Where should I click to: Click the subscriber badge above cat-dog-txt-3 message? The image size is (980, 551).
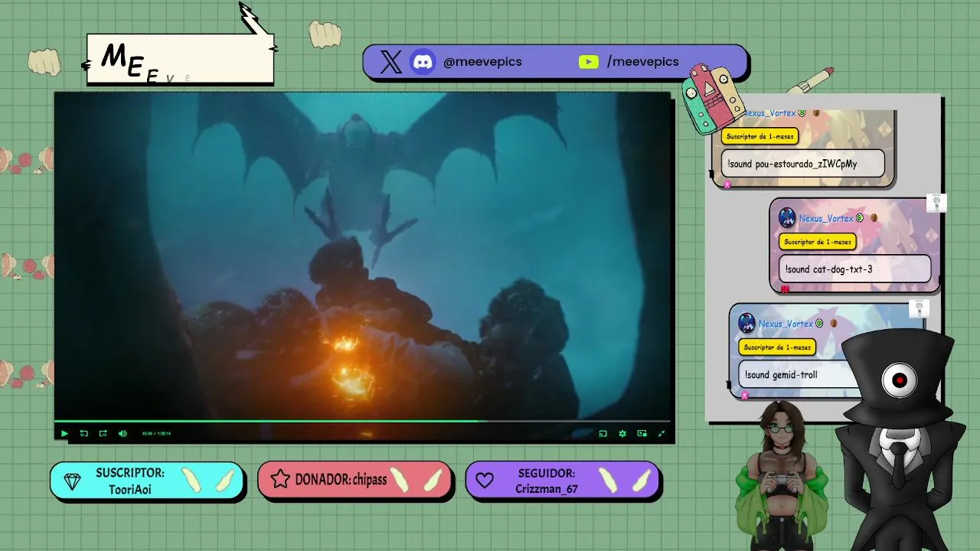[x=818, y=242]
